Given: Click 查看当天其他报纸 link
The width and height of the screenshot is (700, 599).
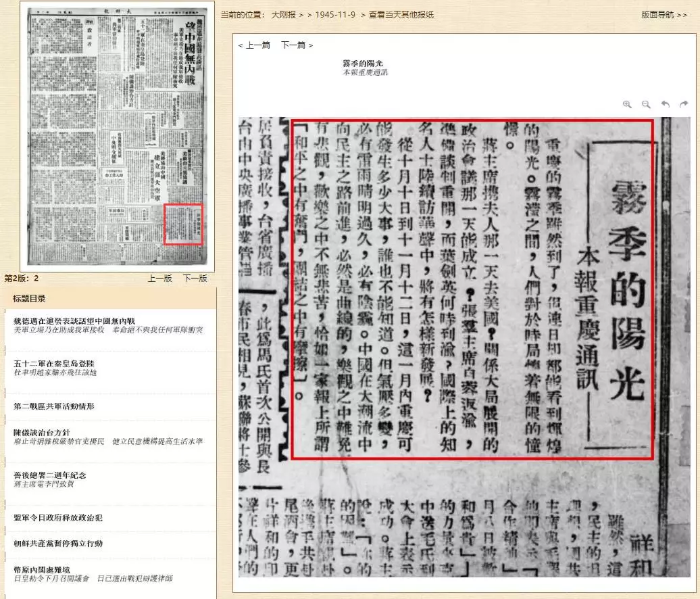Looking at the screenshot, I should pyautogui.click(x=401, y=15).
